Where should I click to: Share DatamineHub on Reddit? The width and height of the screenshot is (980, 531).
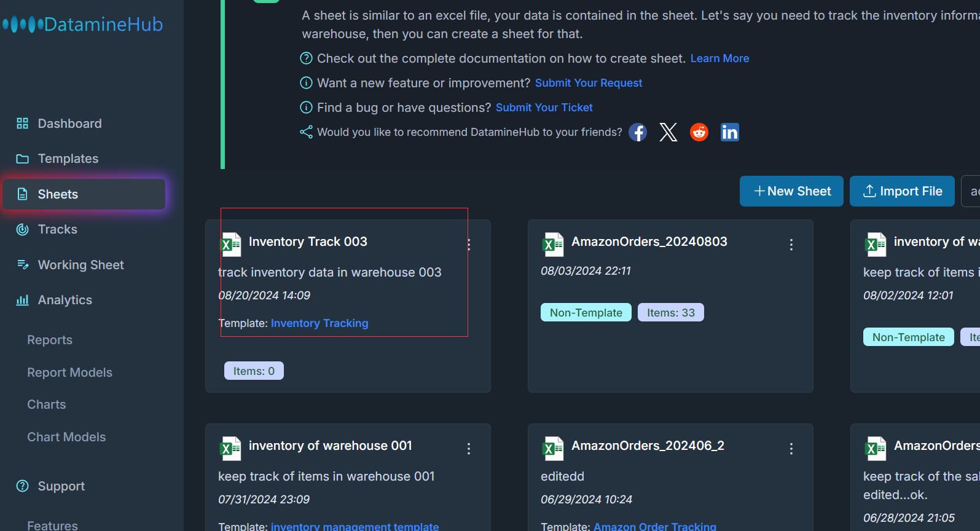pos(699,132)
